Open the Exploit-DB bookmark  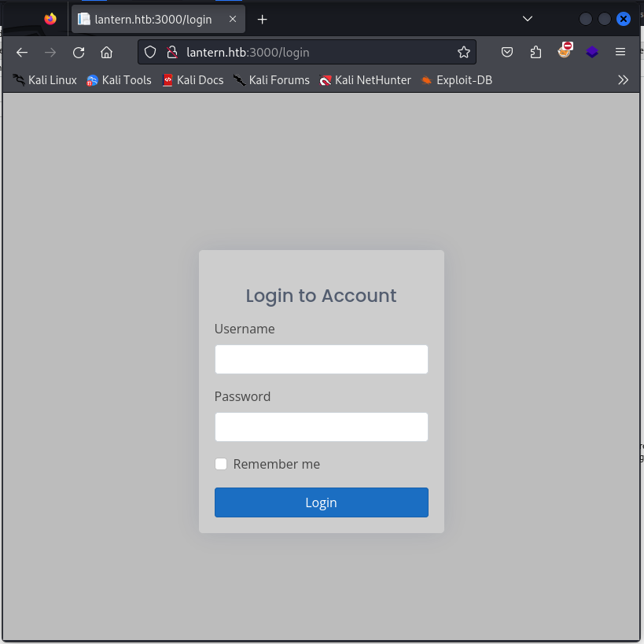(457, 79)
